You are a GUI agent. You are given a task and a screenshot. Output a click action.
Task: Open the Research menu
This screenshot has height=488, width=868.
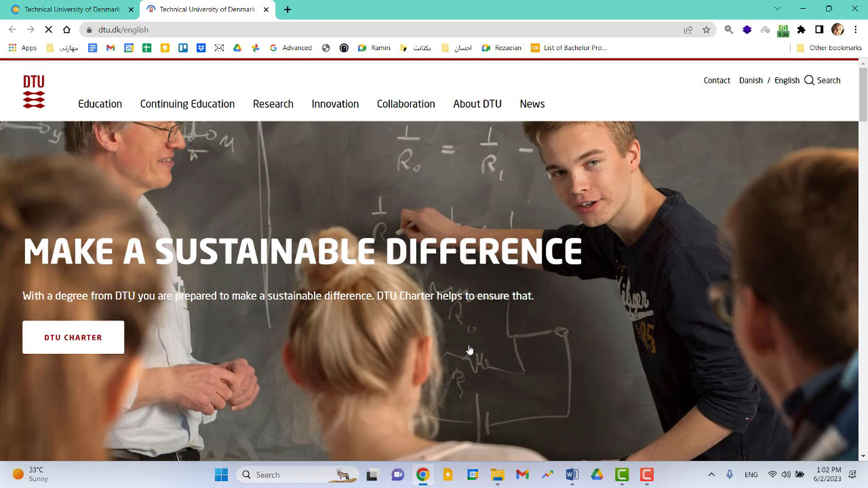273,104
